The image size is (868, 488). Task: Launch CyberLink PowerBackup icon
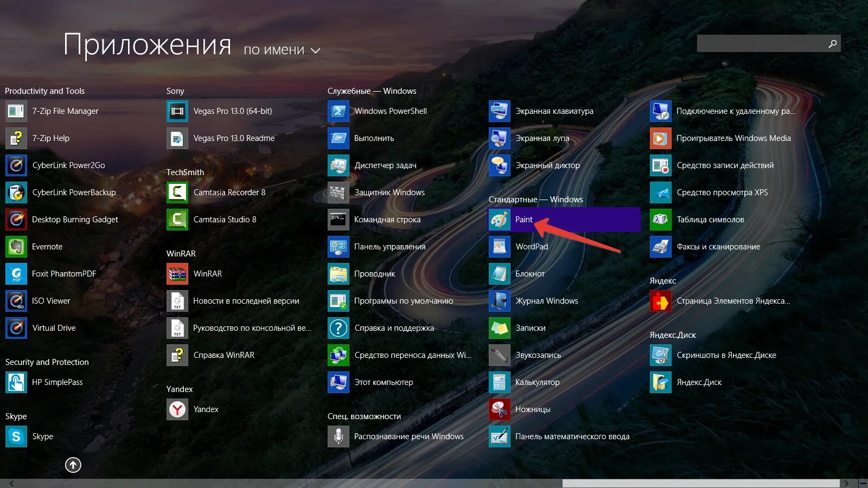click(16, 192)
